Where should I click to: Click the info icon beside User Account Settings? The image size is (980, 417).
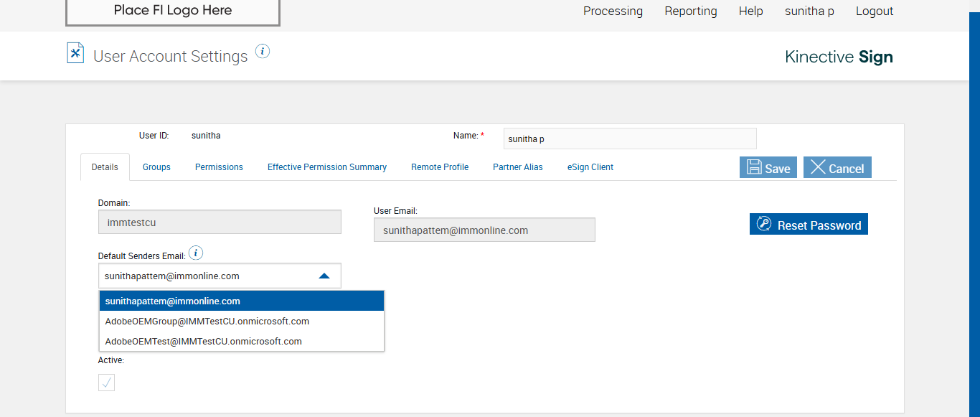click(263, 51)
